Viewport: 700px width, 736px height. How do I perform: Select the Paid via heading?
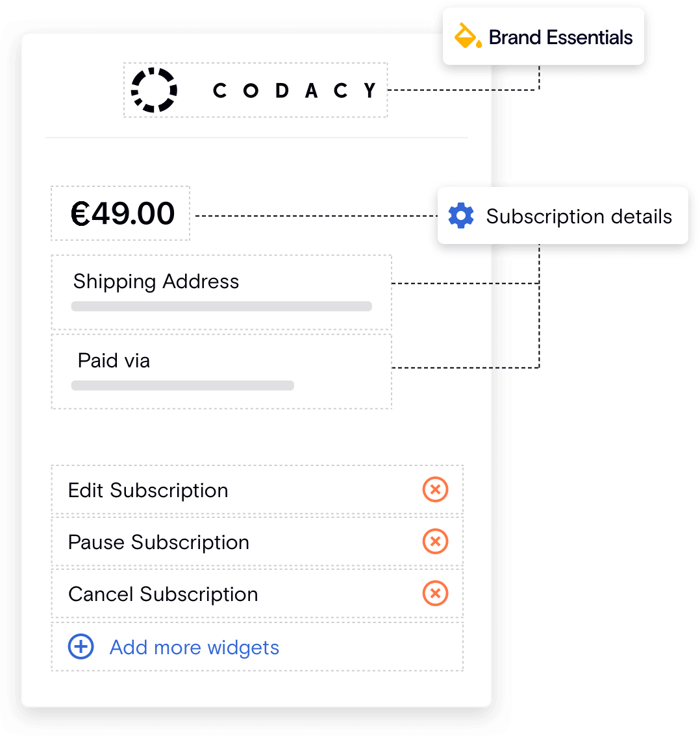114,360
